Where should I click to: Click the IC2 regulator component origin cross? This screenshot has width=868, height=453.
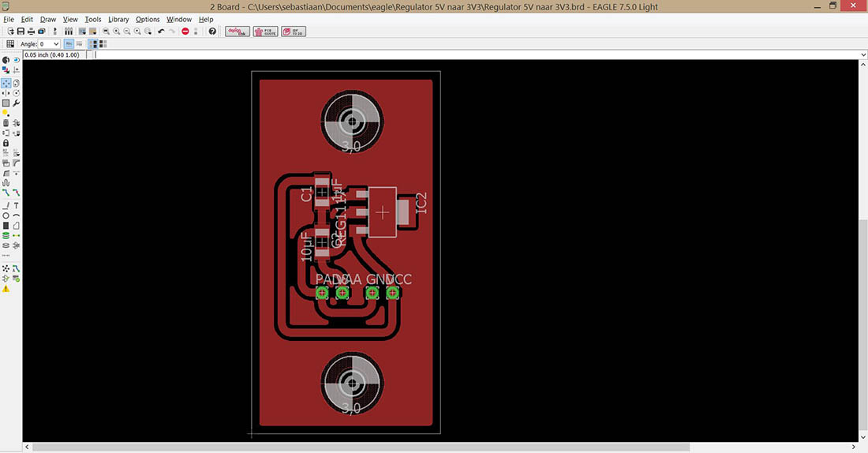click(383, 212)
